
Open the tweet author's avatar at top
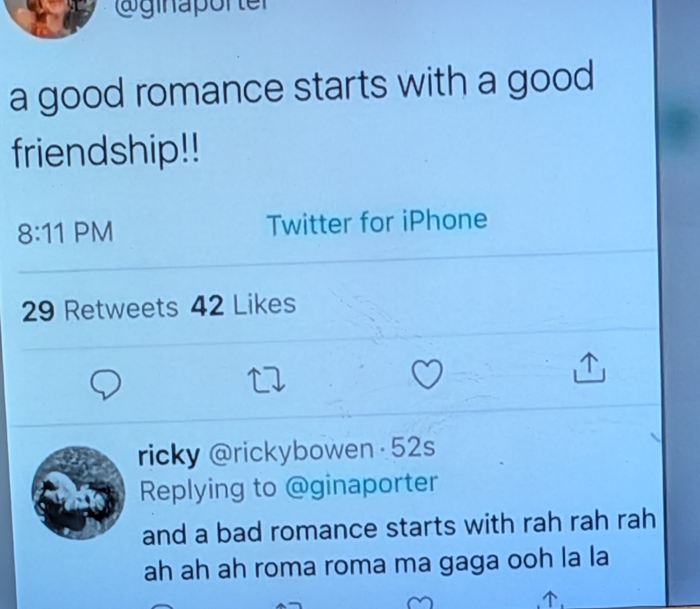click(50, 16)
